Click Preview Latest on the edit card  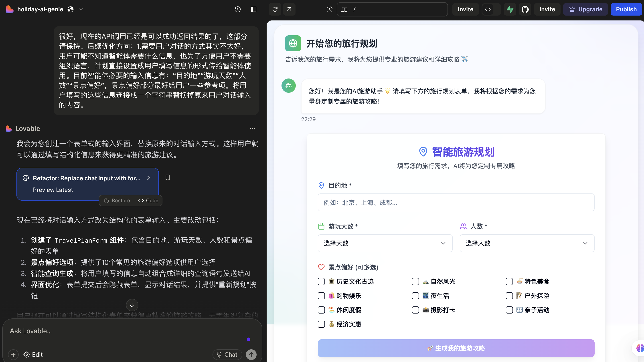53,190
